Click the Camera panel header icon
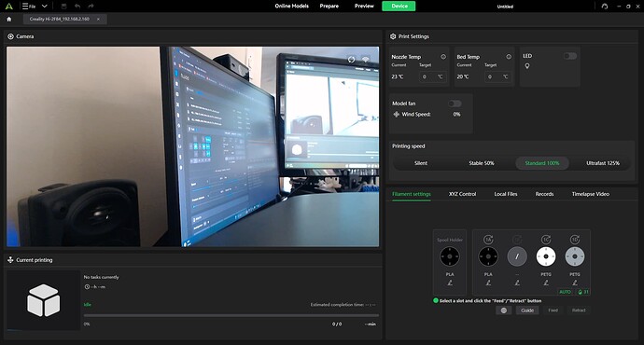The width and height of the screenshot is (644, 345). (10, 36)
